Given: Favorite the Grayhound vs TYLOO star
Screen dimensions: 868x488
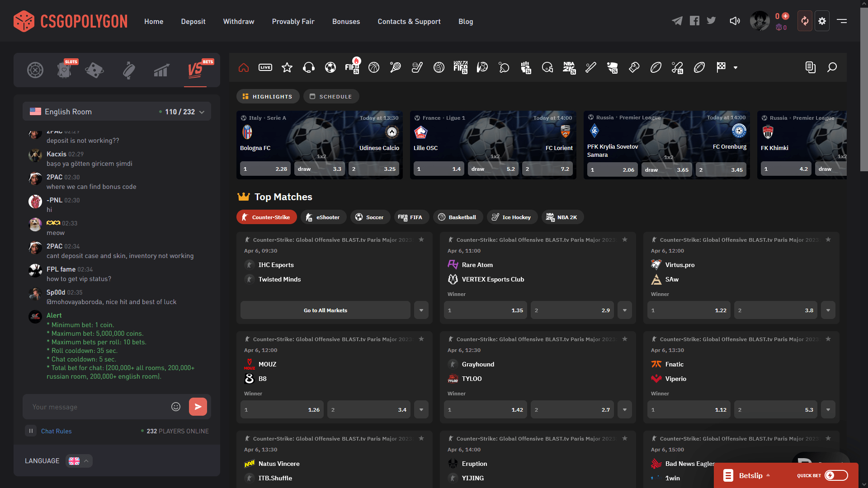Looking at the screenshot, I should [625, 339].
